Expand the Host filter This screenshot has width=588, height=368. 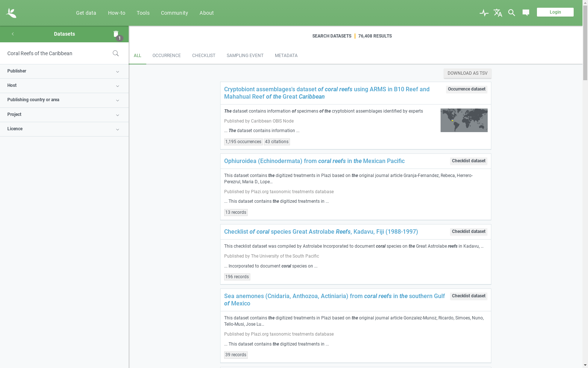(x=64, y=86)
